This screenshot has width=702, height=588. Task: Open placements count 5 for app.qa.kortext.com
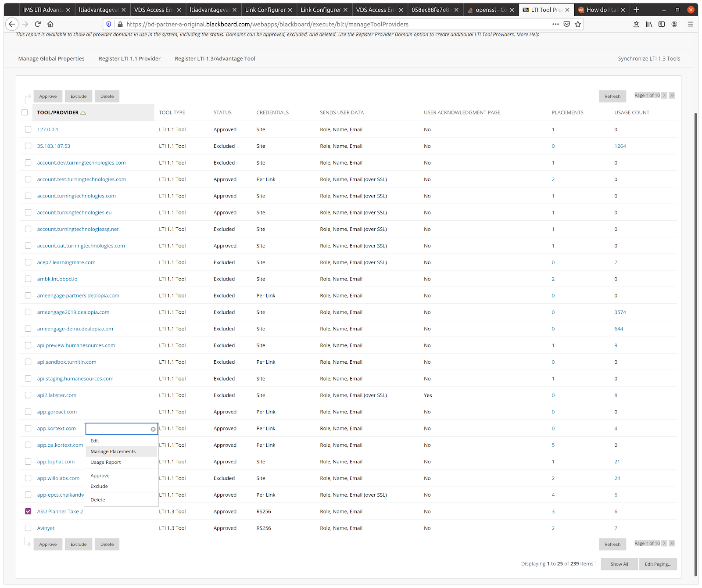click(x=553, y=445)
